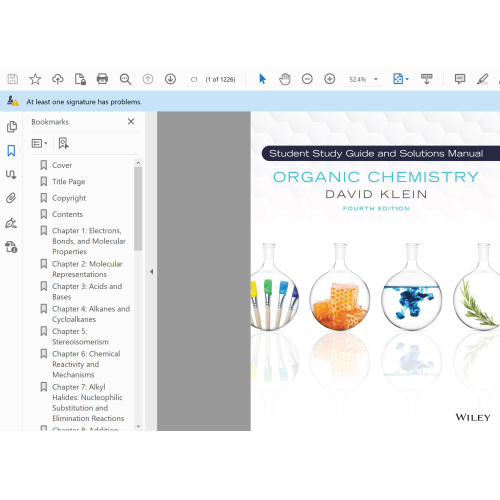Viewport: 500px width, 500px height.
Task: Click the print icon
Action: point(102,79)
